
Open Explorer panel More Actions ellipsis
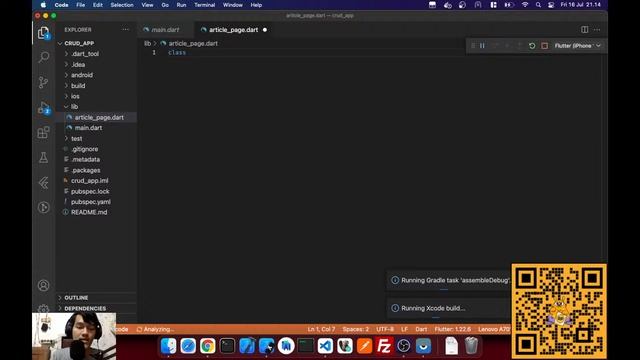click(x=125, y=29)
